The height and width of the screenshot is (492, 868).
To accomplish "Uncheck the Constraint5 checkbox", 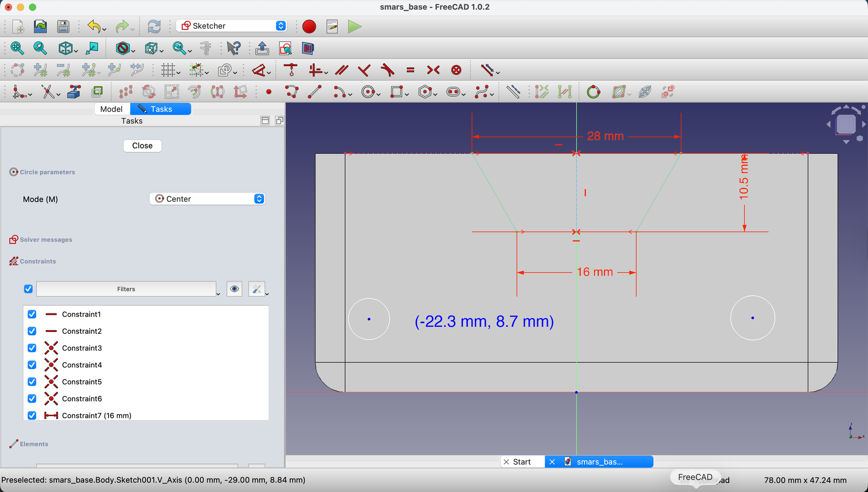I will 32,382.
